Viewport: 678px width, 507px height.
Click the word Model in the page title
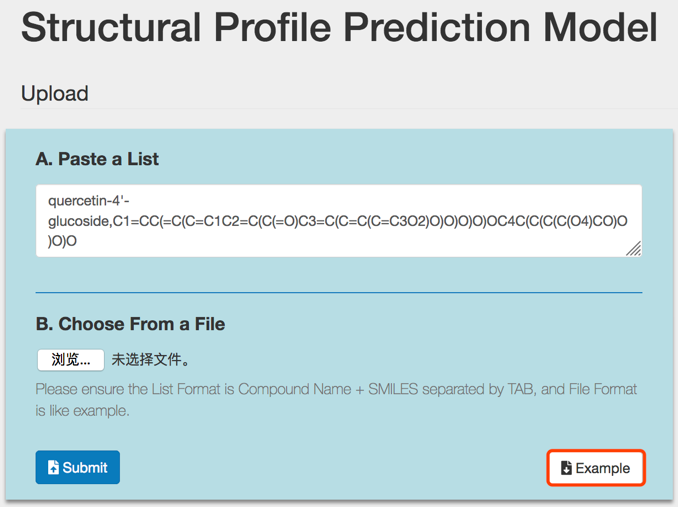tap(601, 28)
